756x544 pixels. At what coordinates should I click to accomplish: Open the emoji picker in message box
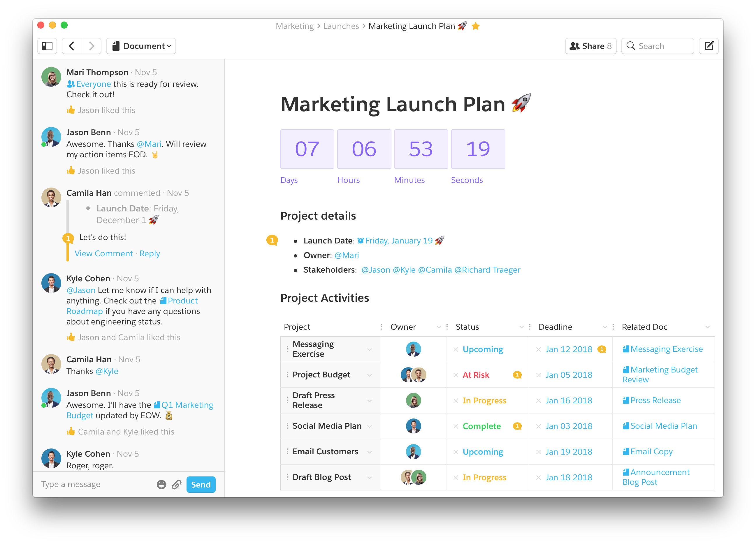click(x=161, y=484)
